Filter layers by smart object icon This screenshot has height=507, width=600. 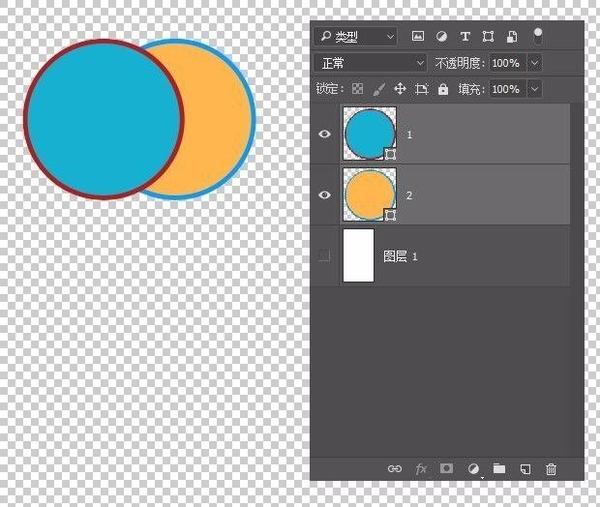(512, 36)
